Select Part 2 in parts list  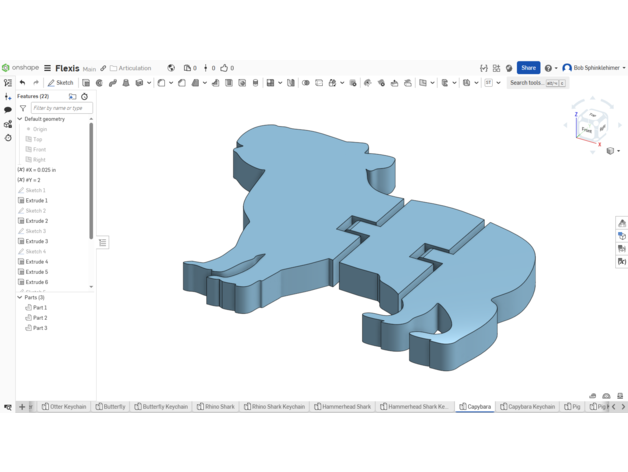[x=39, y=318]
